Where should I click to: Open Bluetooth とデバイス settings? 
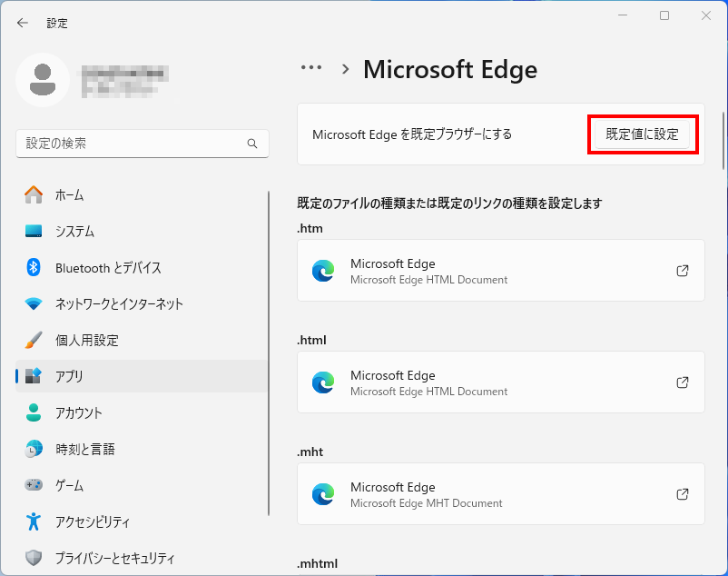click(x=141, y=268)
